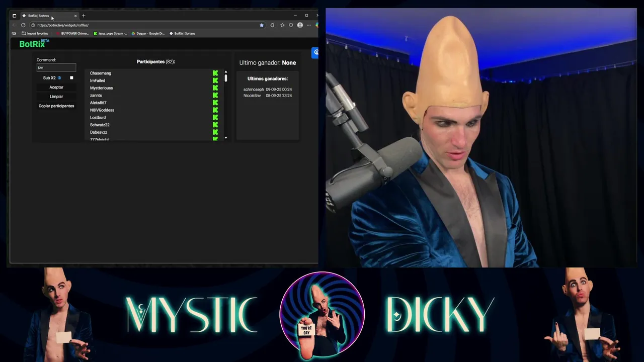644x362 pixels.
Task: Open the browser settings ellipsis menu
Action: [309, 25]
